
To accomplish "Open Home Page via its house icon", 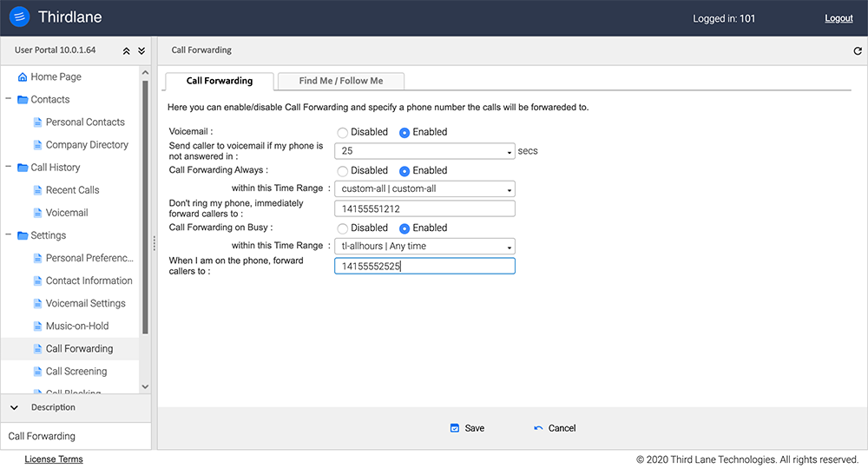I will coord(23,77).
